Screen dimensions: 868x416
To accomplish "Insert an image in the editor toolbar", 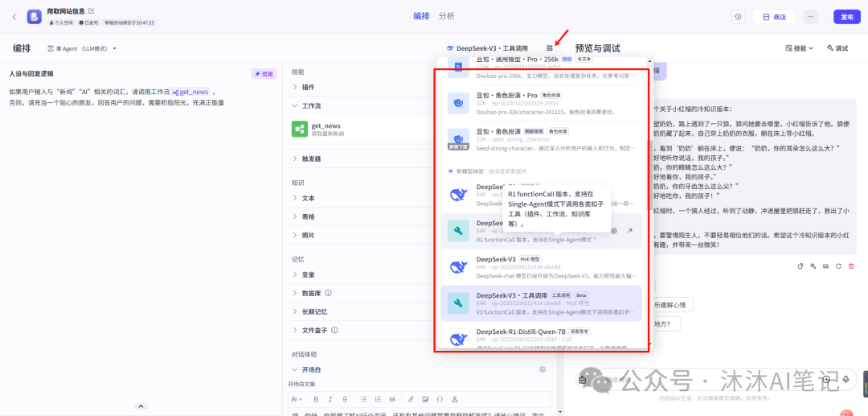I will click(x=425, y=399).
